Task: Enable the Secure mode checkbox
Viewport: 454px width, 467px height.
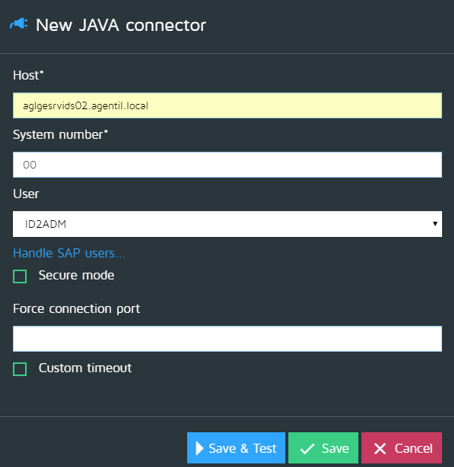Action: click(20, 276)
